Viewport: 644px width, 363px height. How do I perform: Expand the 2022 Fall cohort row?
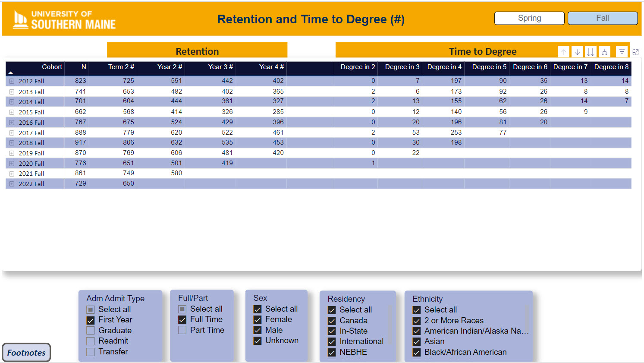12,184
